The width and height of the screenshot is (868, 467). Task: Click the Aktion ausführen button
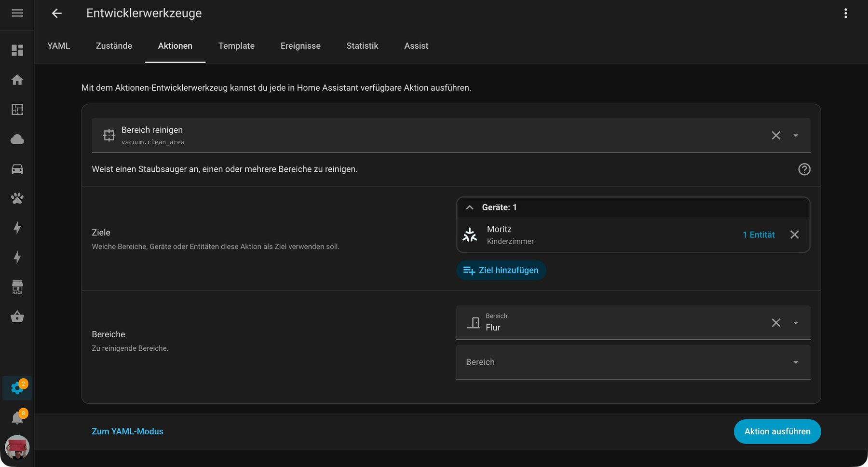tap(777, 431)
